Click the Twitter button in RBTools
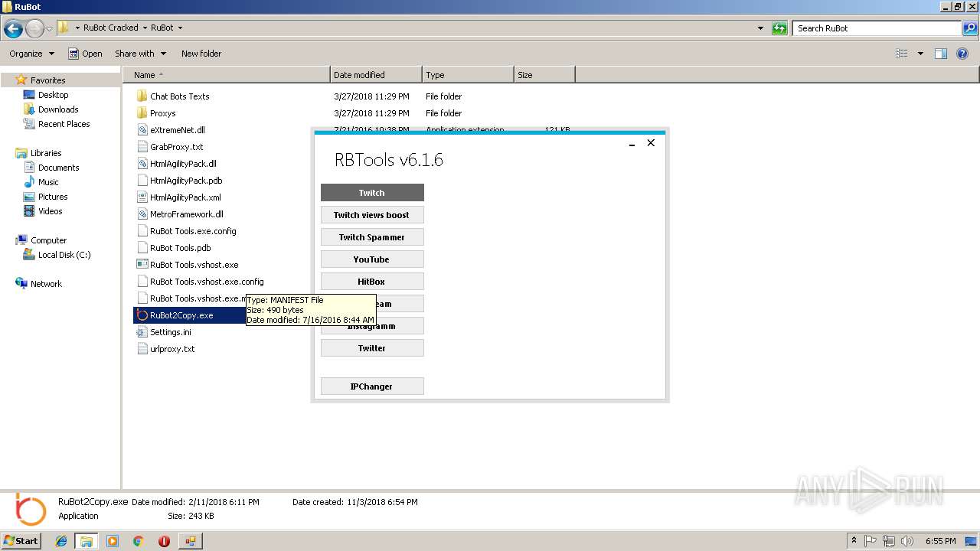 [x=372, y=348]
